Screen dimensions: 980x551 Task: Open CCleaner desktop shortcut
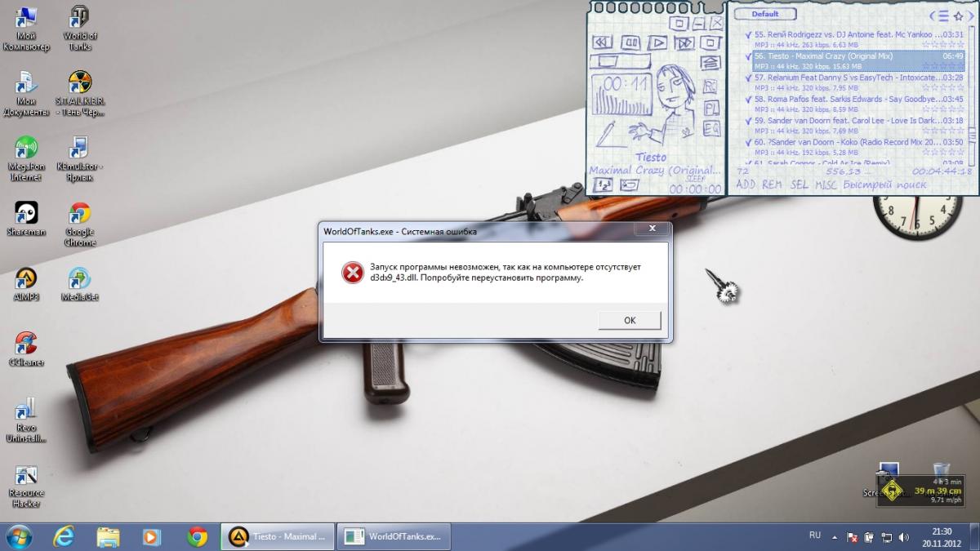26,349
